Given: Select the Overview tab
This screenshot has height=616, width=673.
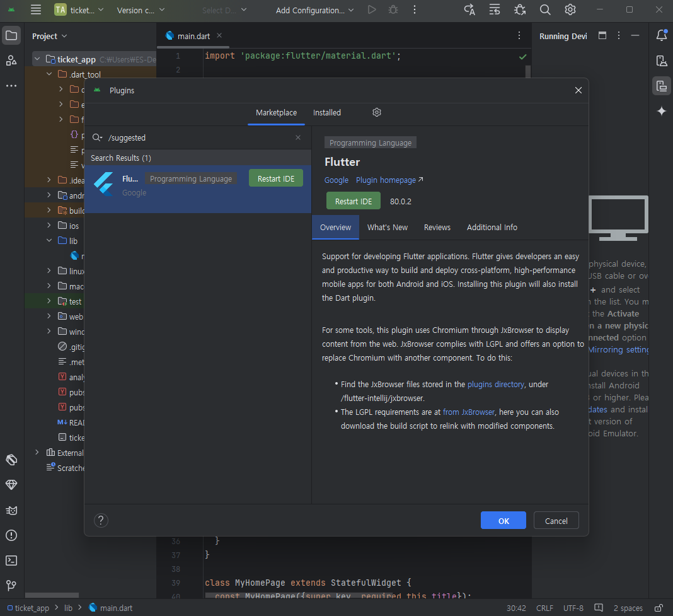Looking at the screenshot, I should 335,227.
